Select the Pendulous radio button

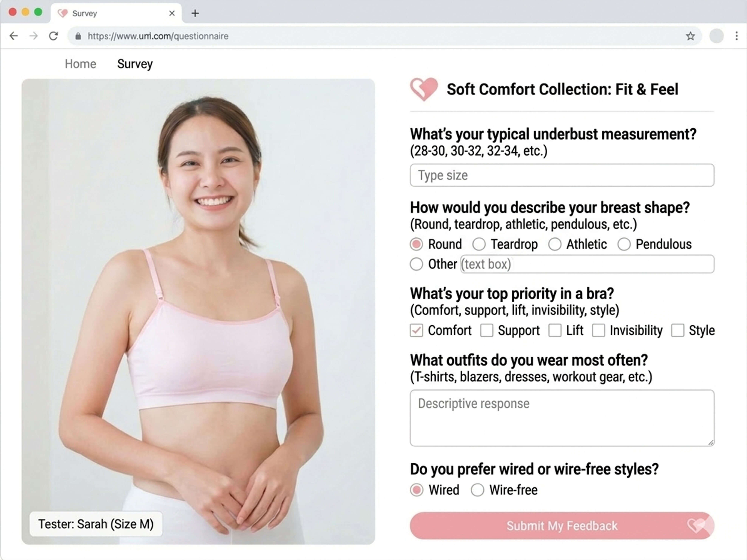624,244
